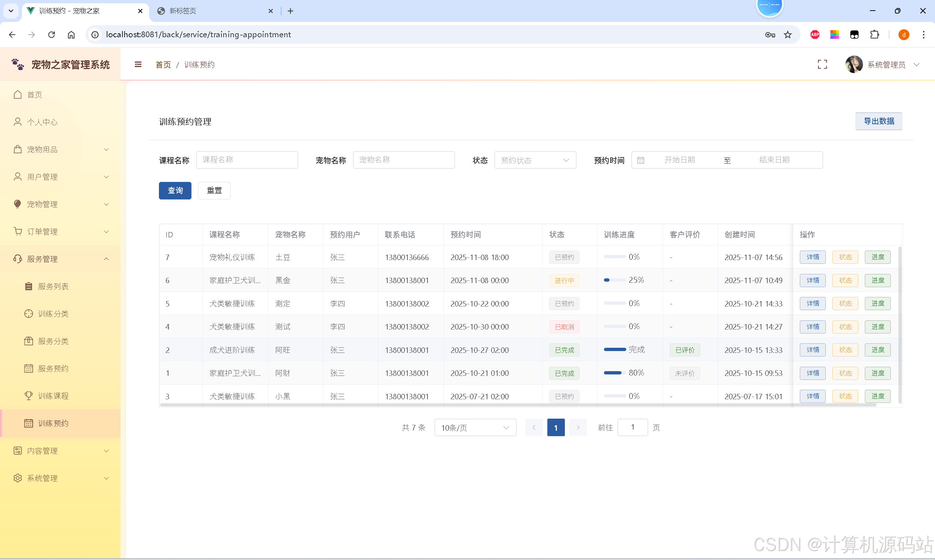The width and height of the screenshot is (935, 560).
Task: Switch to the 新标签页 browser tab
Action: coord(215,11)
